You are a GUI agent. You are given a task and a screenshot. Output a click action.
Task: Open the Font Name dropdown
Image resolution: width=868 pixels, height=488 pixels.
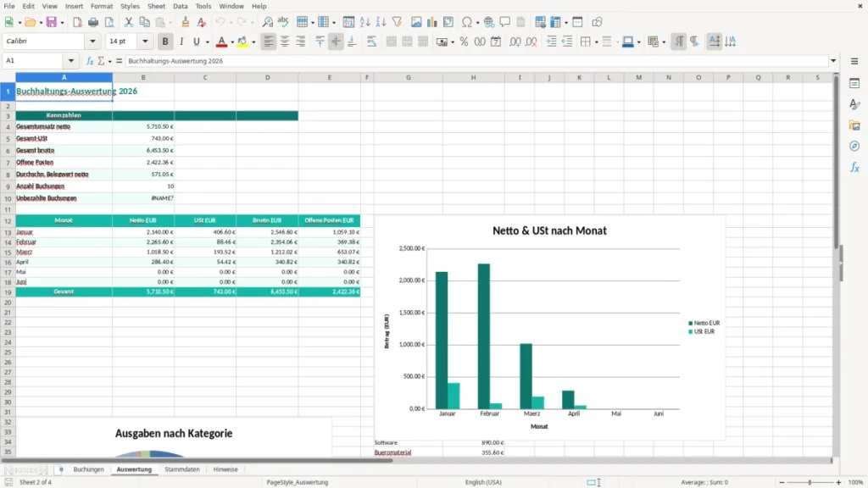92,41
